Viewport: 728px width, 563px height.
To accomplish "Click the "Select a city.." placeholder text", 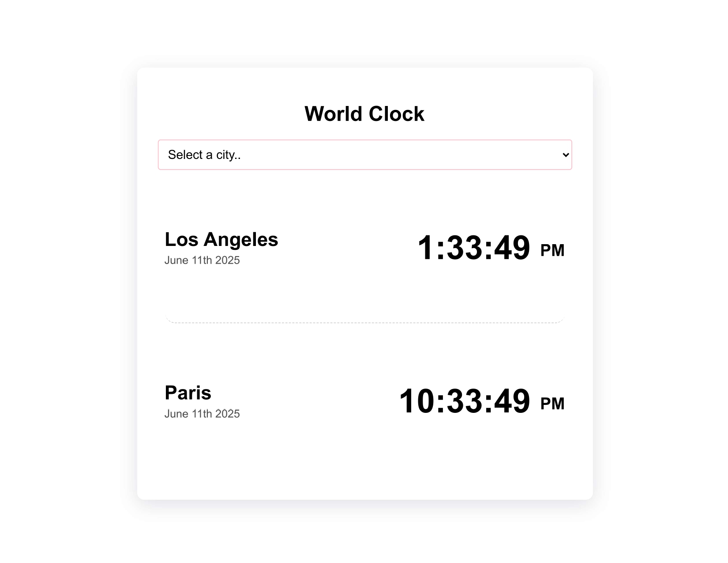I will click(x=204, y=155).
